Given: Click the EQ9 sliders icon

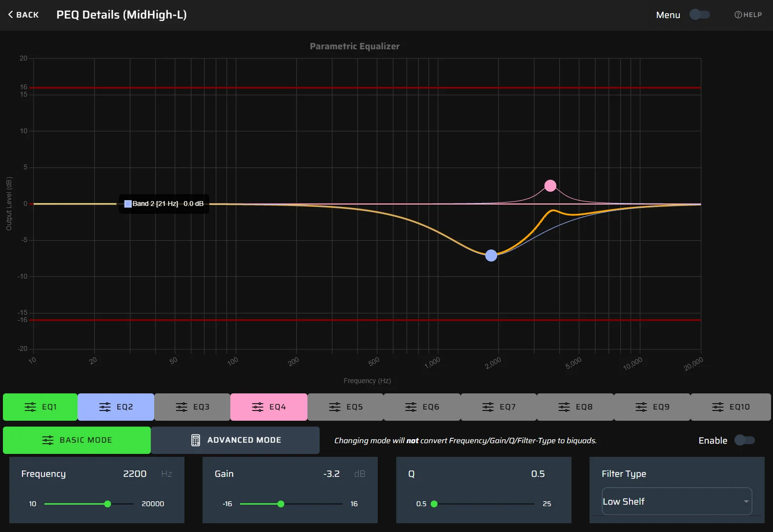Looking at the screenshot, I should point(641,407).
